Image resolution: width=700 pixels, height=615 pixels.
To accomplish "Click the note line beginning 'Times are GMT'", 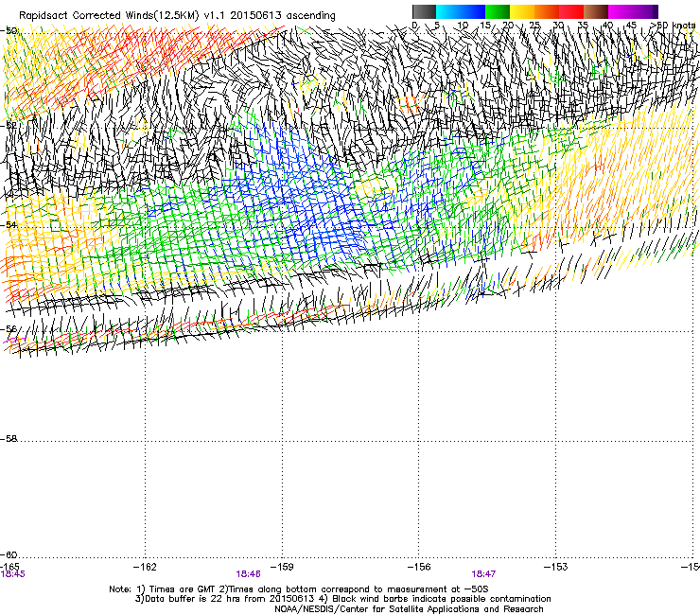I will (299, 589).
